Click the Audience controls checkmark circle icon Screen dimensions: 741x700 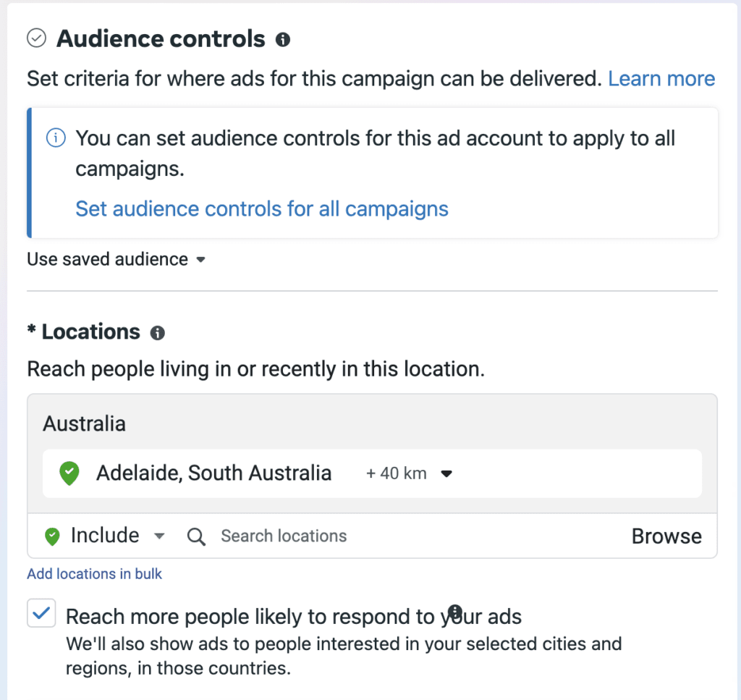tap(35, 38)
